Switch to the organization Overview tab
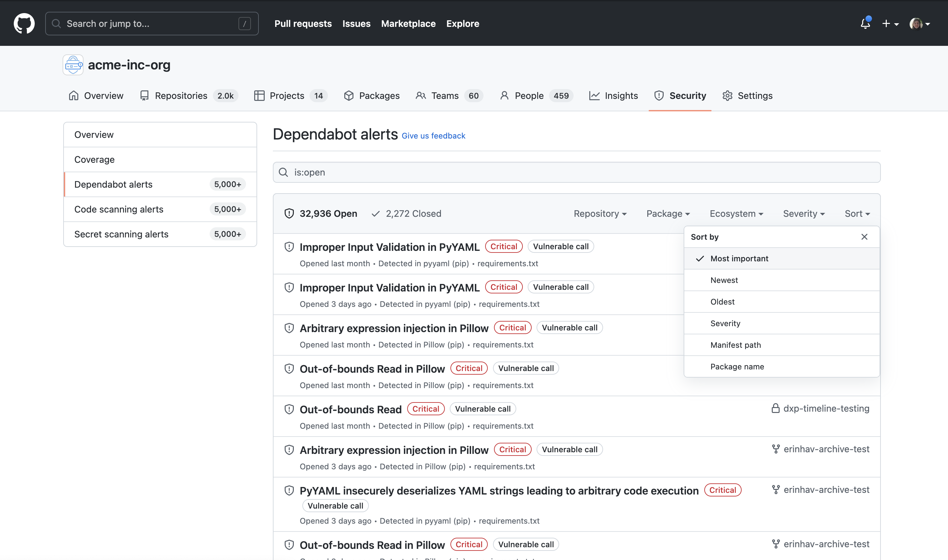This screenshot has width=948, height=560. (96, 96)
